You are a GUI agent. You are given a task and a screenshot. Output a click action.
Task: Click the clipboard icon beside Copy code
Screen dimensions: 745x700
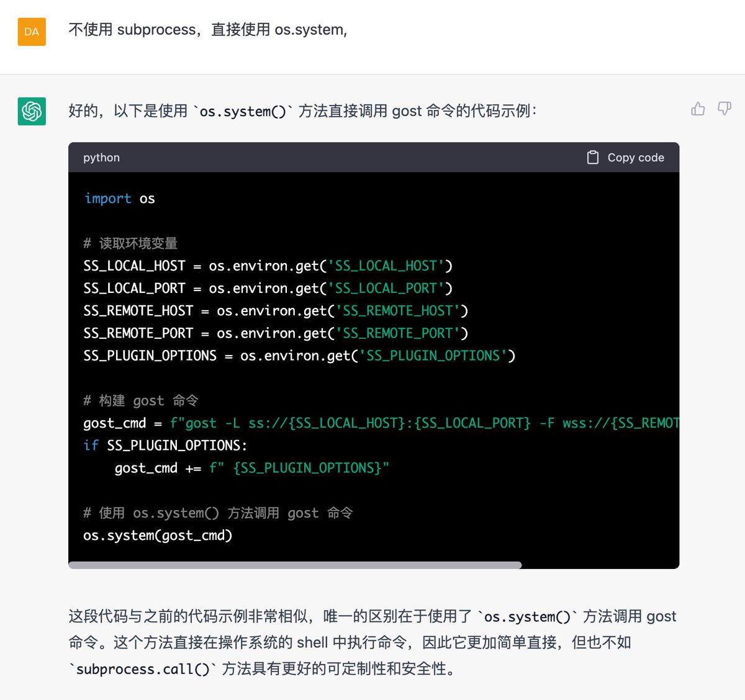point(593,158)
